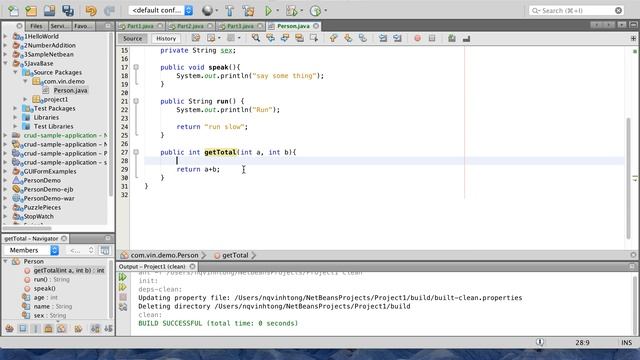Toggle Show Static Members filter
Screen dimensions: 640x360
tap(36, 329)
